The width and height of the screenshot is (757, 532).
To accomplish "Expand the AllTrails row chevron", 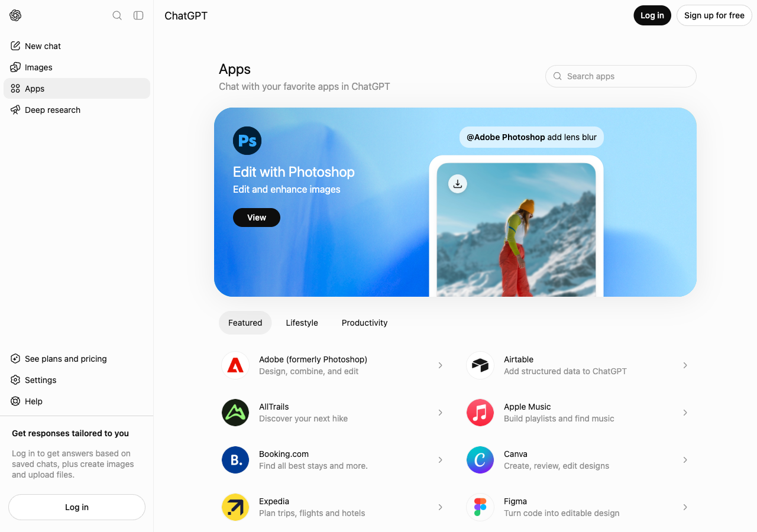I will 440,413.
